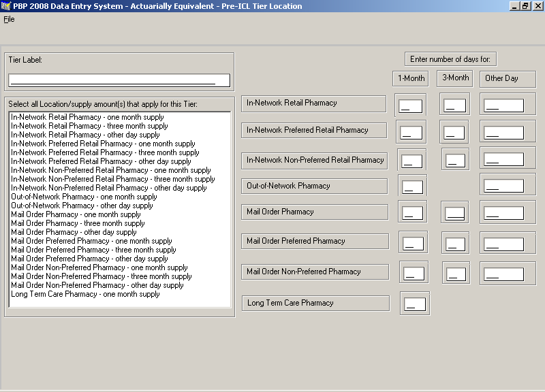
Task: Click In-Network Preferred Retail Pharmacy Other Day field
Action: pyautogui.click(x=503, y=133)
